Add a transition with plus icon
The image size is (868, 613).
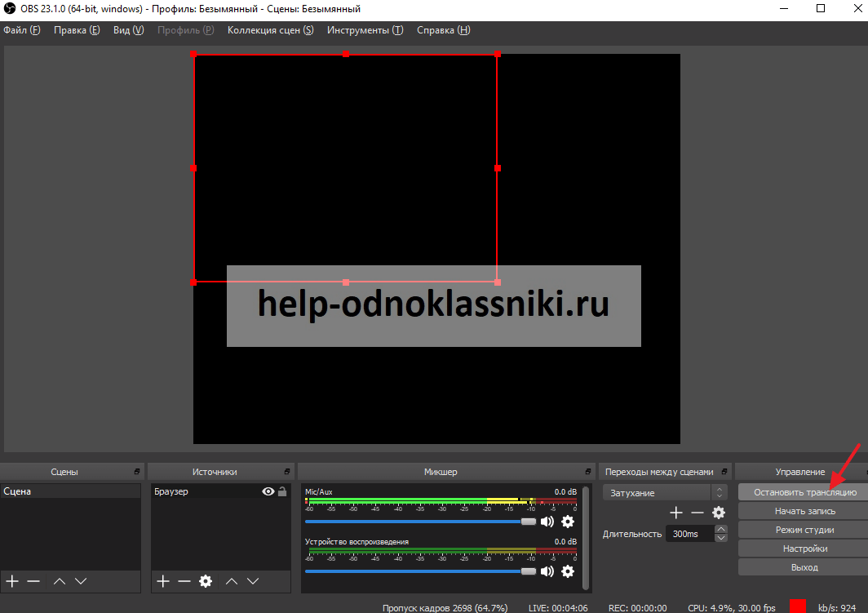pyautogui.click(x=676, y=513)
